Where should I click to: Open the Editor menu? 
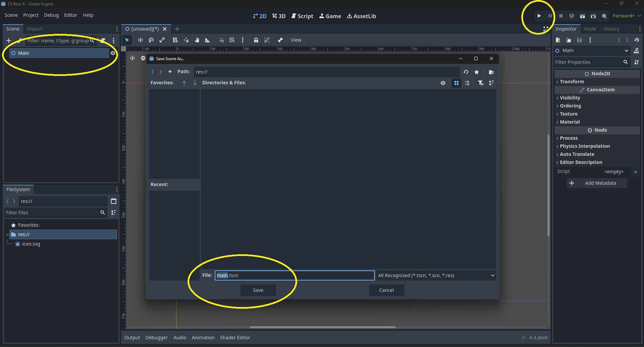tap(71, 15)
